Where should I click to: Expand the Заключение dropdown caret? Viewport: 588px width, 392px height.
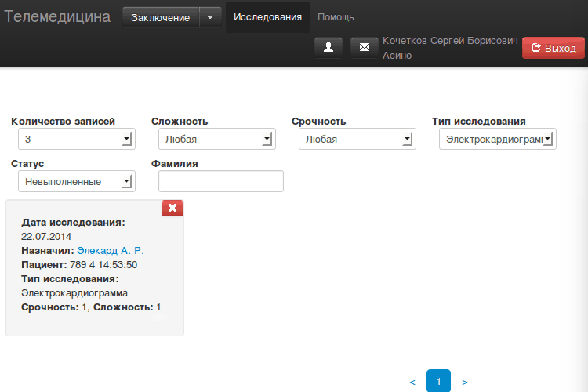click(x=210, y=17)
